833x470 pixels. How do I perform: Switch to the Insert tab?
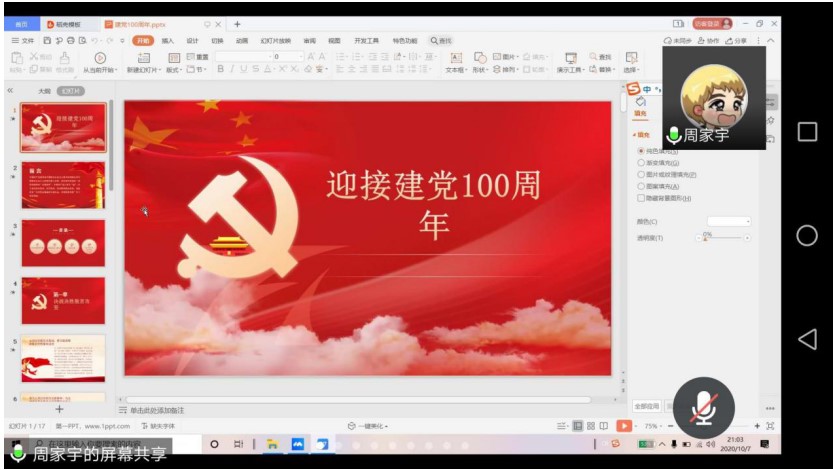coord(167,40)
